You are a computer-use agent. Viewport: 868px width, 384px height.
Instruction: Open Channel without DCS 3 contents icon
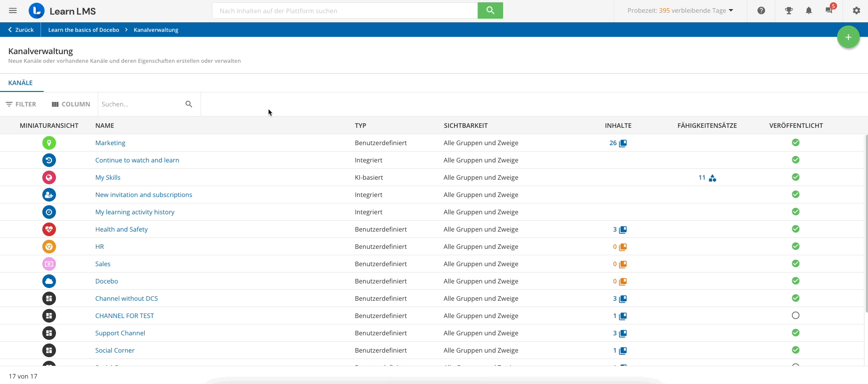click(x=623, y=299)
